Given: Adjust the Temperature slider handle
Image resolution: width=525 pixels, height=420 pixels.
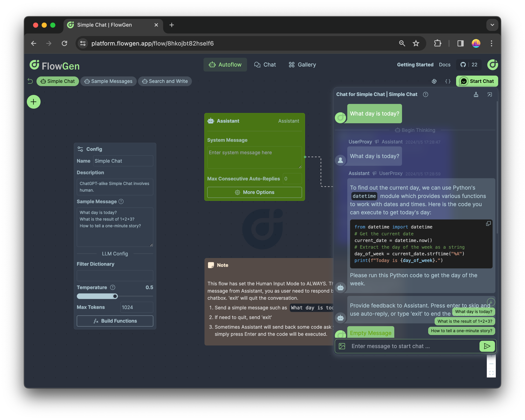Looking at the screenshot, I should pos(115,296).
